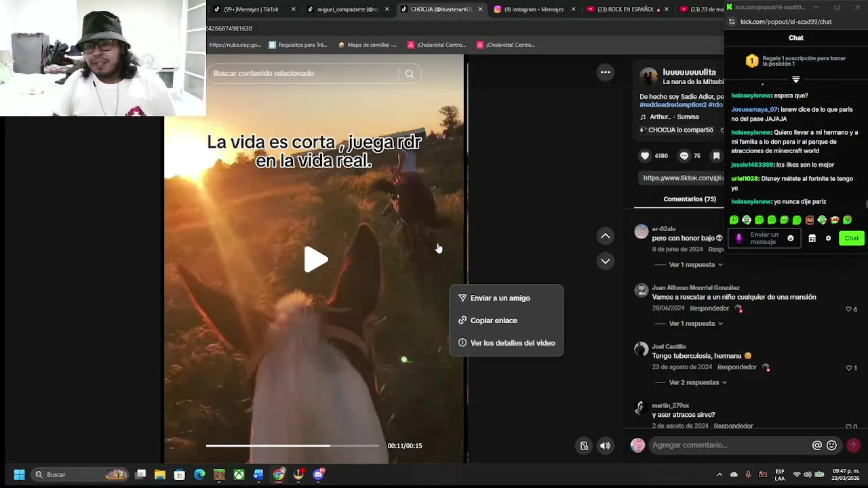This screenshot has height=488, width=868.
Task: Open the Comentarios (75) tab
Action: [x=689, y=199]
